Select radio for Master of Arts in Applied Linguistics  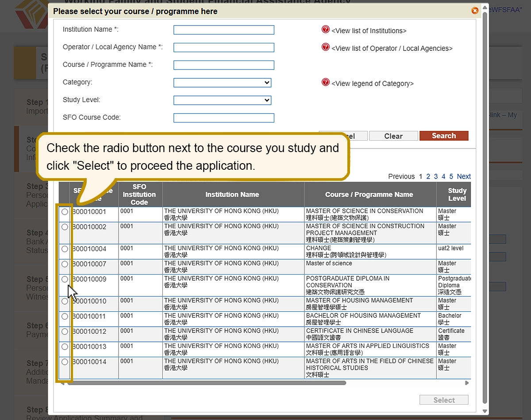pos(65,347)
